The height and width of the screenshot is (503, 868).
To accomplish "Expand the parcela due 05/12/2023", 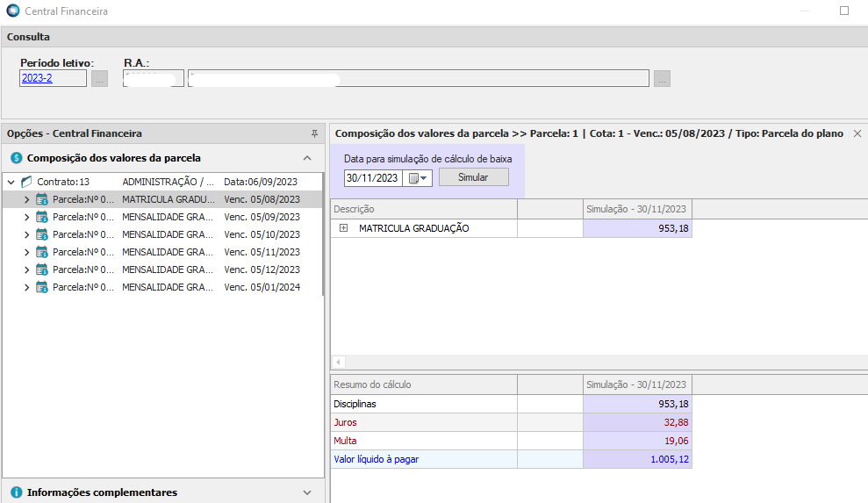I will tap(26, 269).
